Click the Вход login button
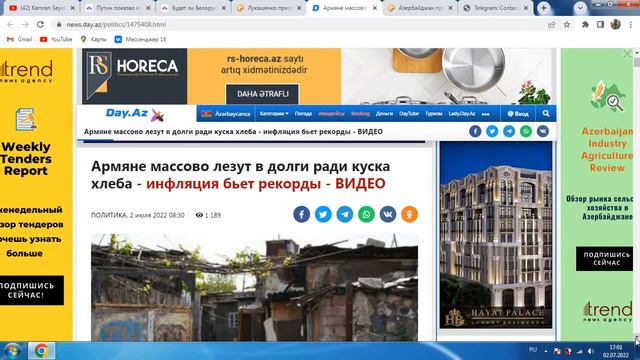640x360 pixels. [518, 114]
